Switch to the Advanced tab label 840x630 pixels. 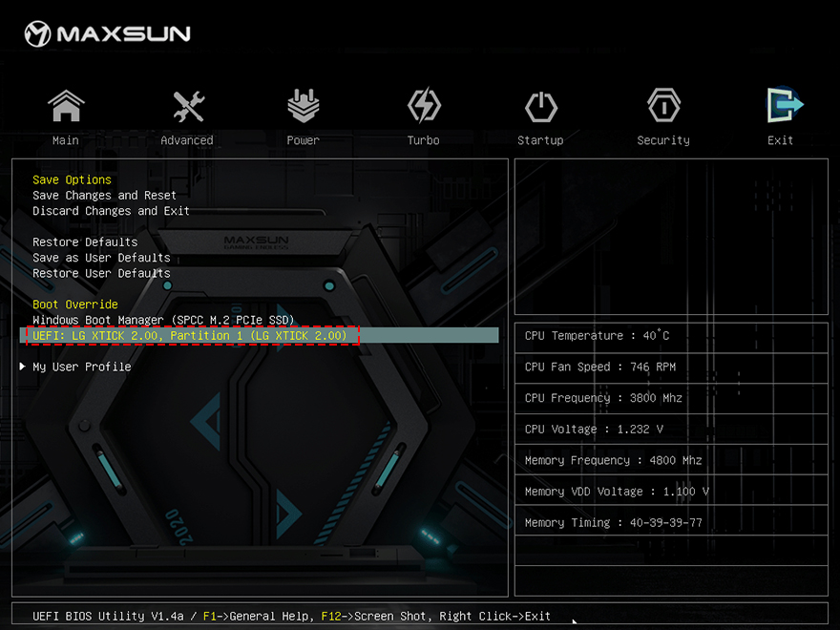(x=187, y=140)
